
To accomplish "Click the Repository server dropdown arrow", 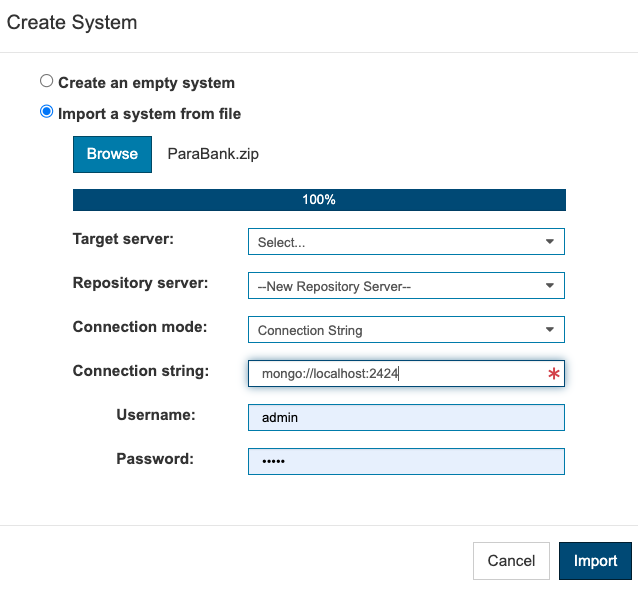I will (549, 286).
